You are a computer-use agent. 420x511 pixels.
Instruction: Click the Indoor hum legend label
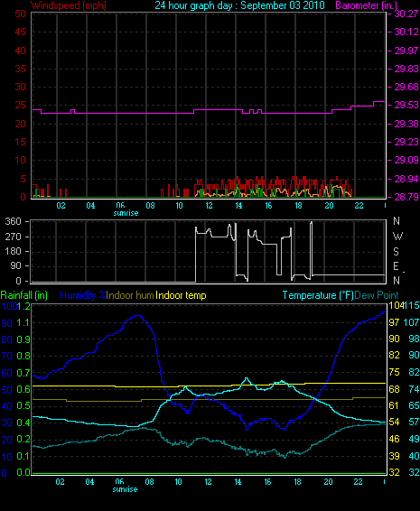click(130, 295)
